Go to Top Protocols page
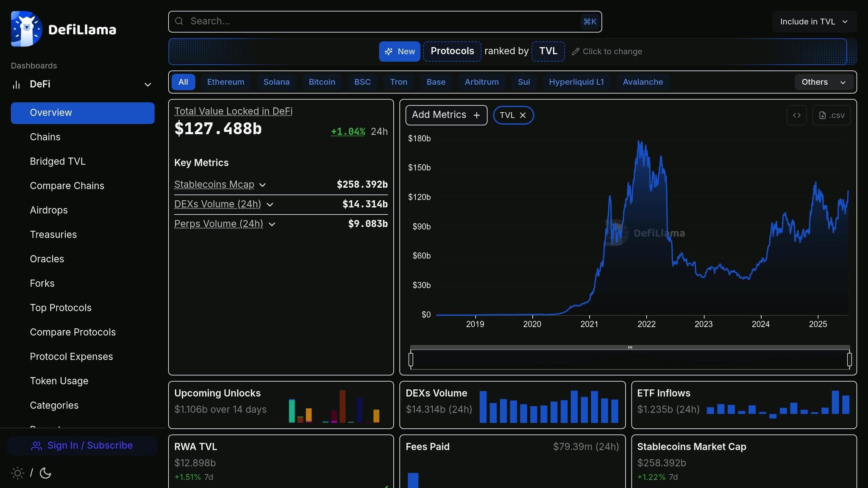 [x=61, y=308]
